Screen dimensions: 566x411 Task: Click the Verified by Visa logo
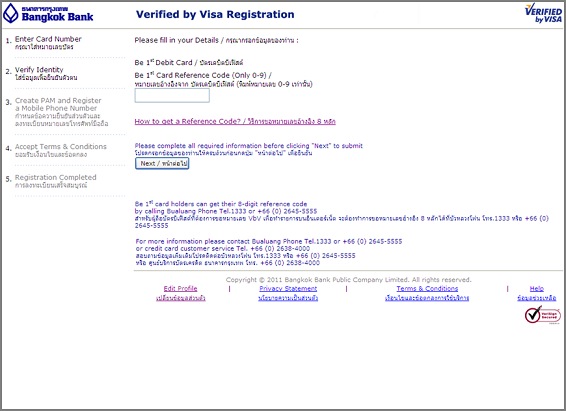point(543,13)
